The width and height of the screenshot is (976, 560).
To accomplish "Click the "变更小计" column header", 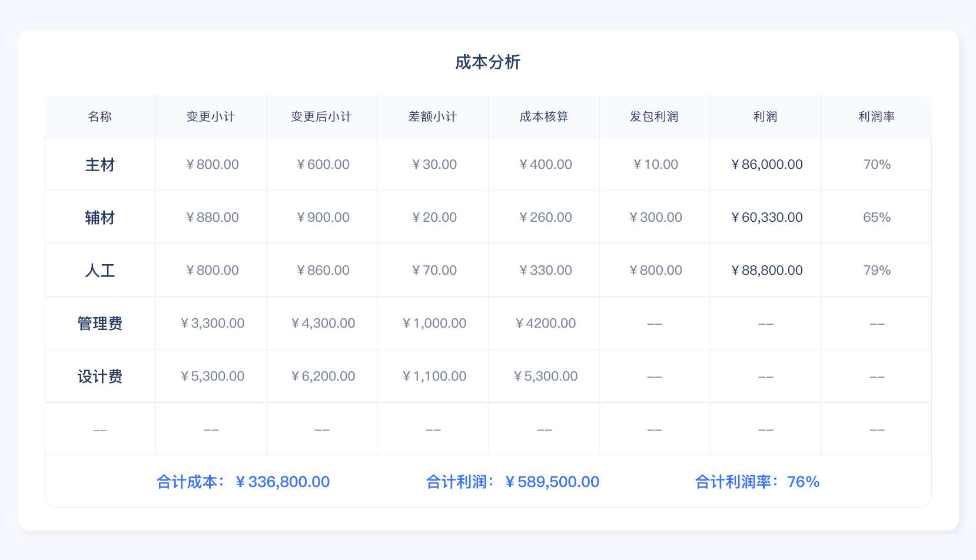I will pyautogui.click(x=211, y=116).
